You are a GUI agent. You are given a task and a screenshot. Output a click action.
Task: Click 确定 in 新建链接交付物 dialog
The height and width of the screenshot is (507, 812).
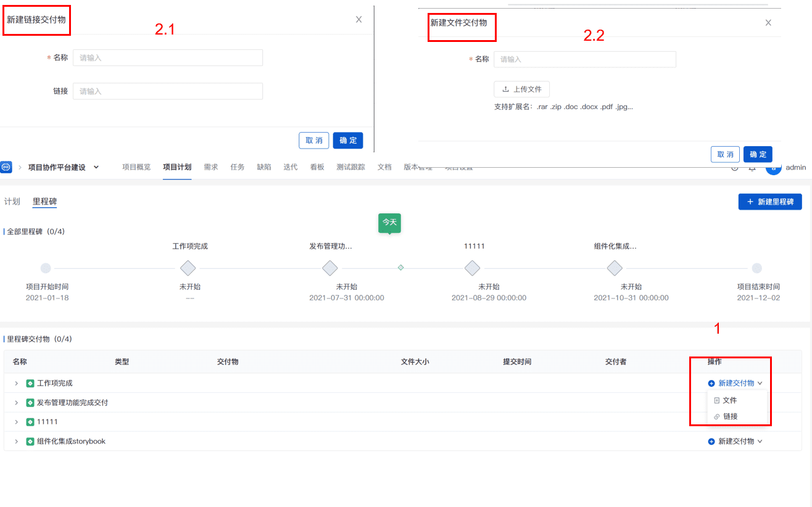click(348, 141)
